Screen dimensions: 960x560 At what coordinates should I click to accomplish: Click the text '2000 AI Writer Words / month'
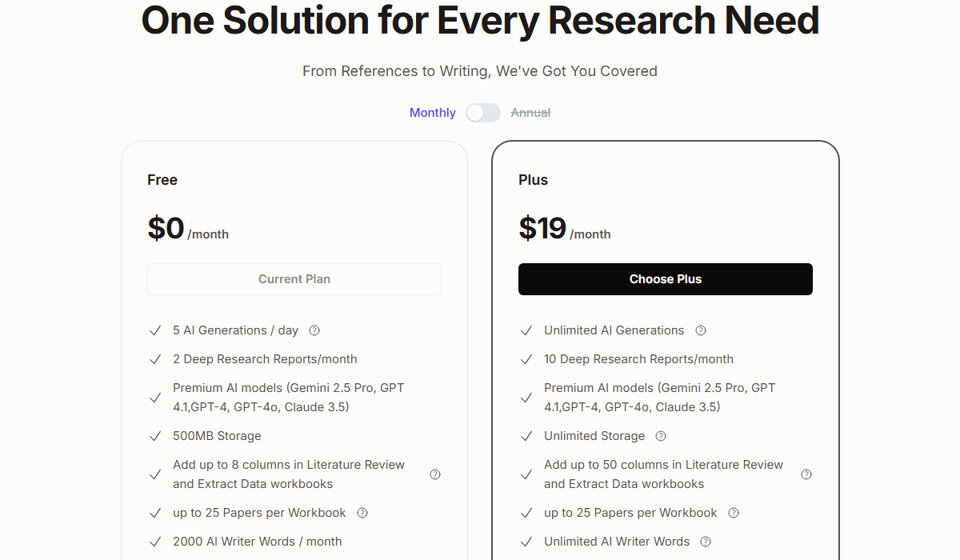click(258, 542)
